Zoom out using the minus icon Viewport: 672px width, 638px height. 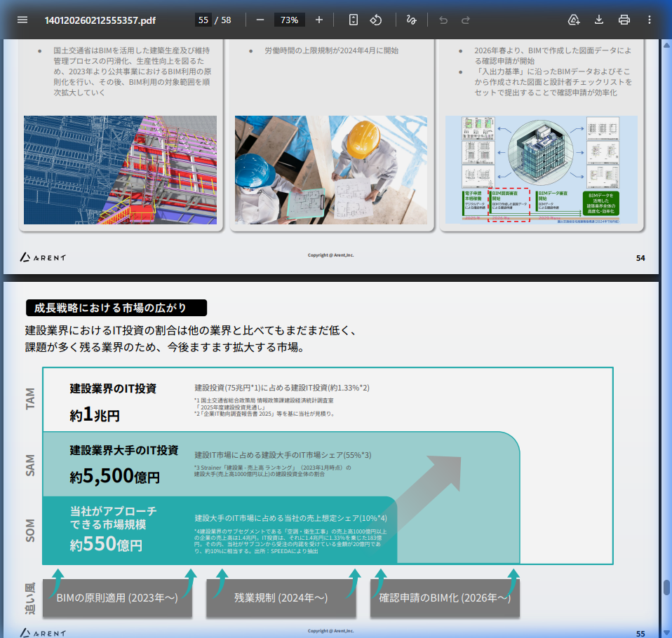tap(260, 20)
